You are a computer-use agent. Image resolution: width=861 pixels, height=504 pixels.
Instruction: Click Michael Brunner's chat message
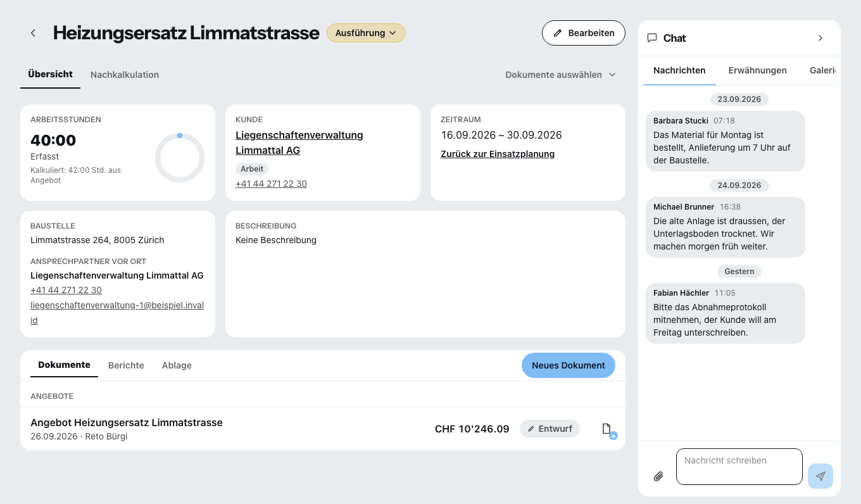click(726, 227)
